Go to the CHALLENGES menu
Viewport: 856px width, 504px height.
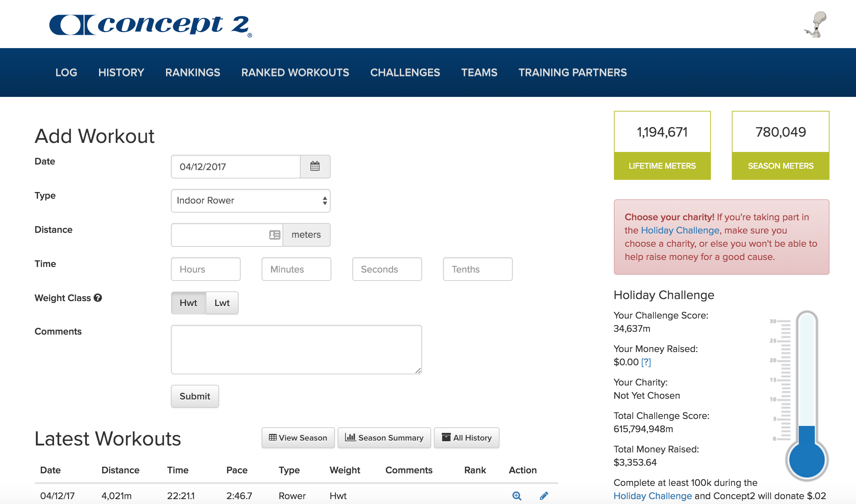pos(405,72)
